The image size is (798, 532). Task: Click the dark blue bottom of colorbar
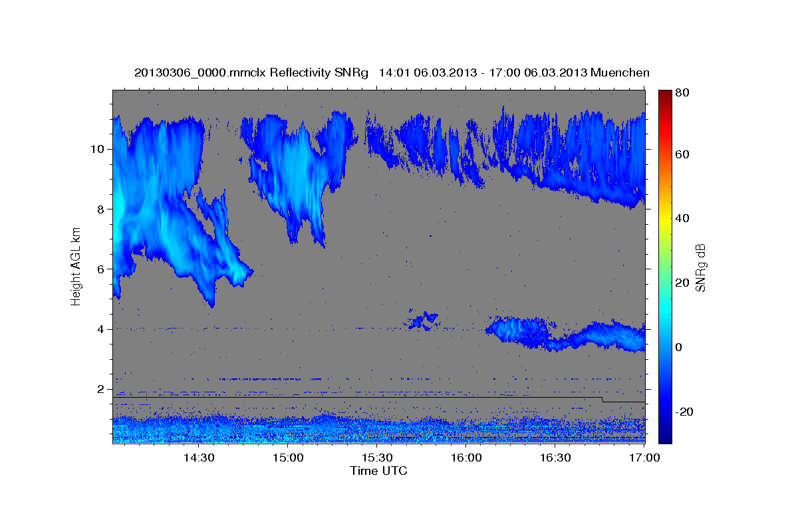coord(665,436)
